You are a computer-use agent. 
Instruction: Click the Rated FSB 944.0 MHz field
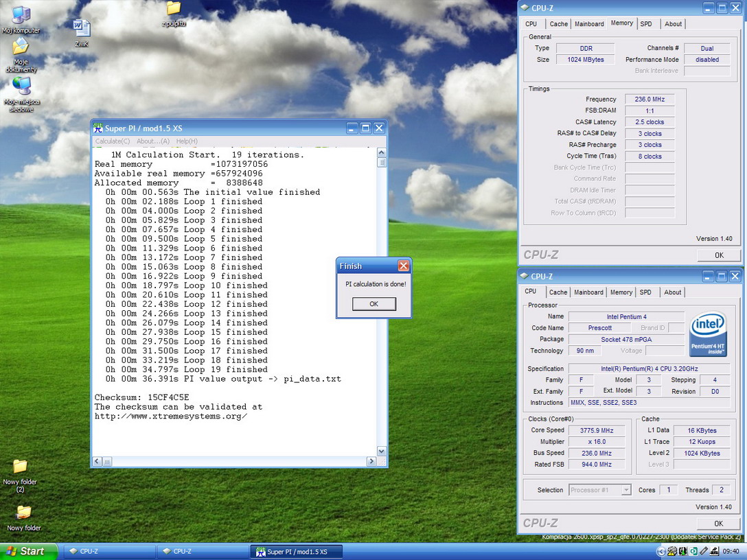[x=597, y=465]
